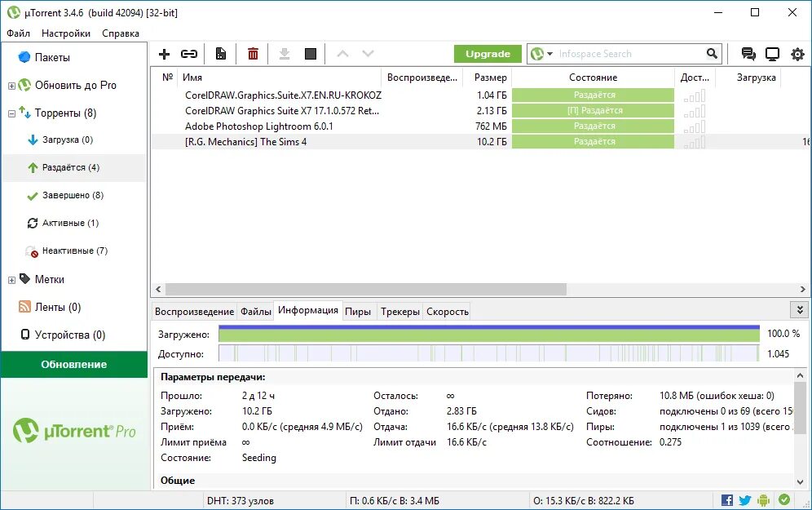Switch to the Воспроизведение tab
The image size is (812, 510).
click(194, 312)
